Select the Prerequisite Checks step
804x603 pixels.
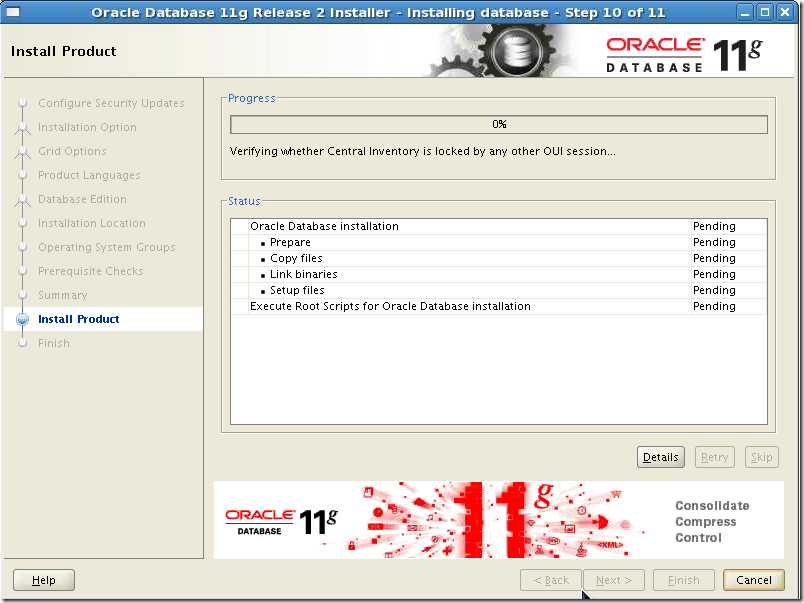tap(90, 271)
